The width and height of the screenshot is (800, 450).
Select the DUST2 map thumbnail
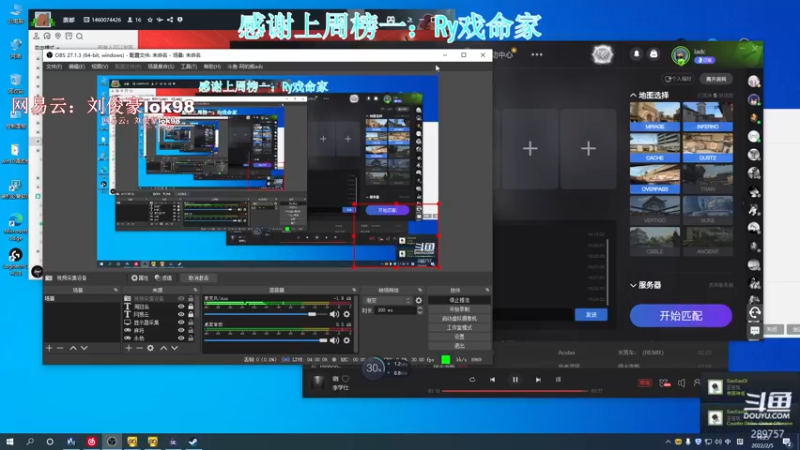[x=708, y=147]
